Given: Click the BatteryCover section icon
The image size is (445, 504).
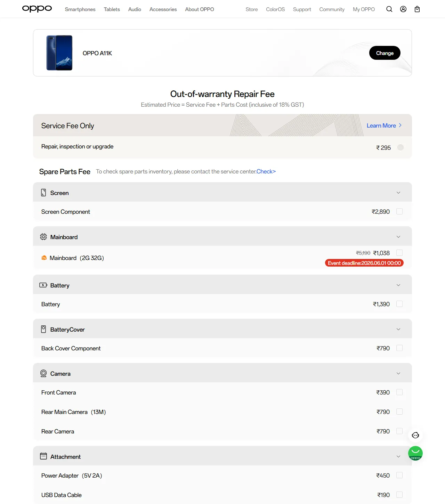Looking at the screenshot, I should [x=43, y=329].
